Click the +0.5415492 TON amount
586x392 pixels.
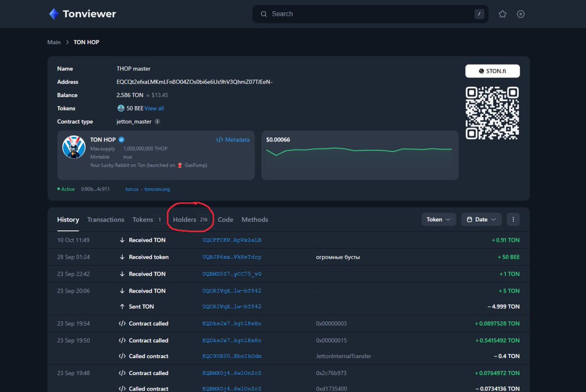click(x=497, y=341)
